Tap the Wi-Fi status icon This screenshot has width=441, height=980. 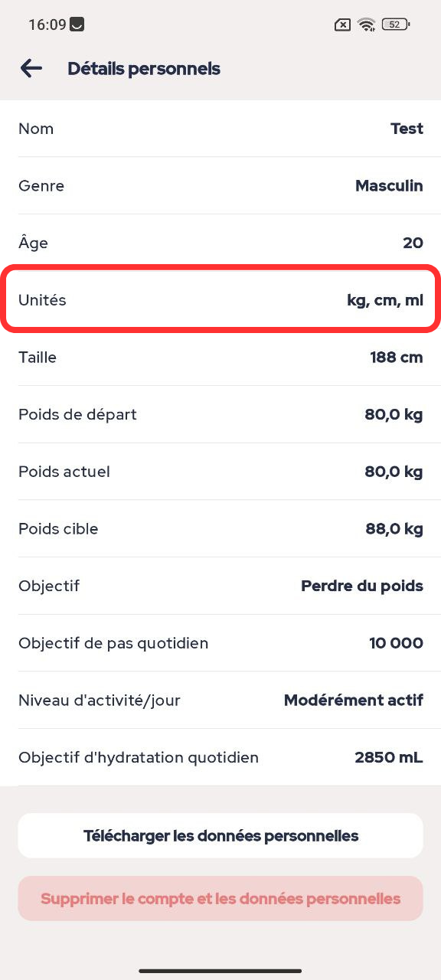(367, 24)
